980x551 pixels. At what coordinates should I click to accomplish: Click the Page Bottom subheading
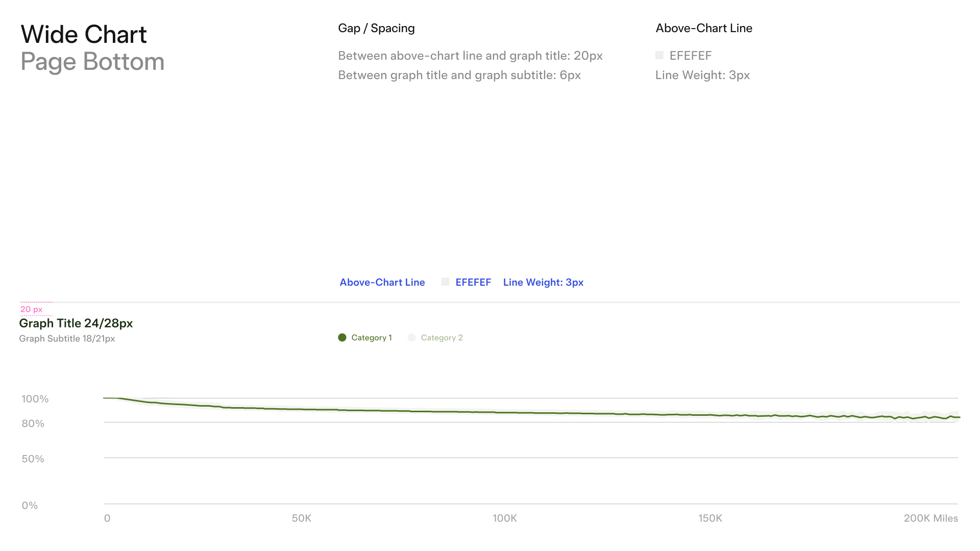(x=92, y=62)
